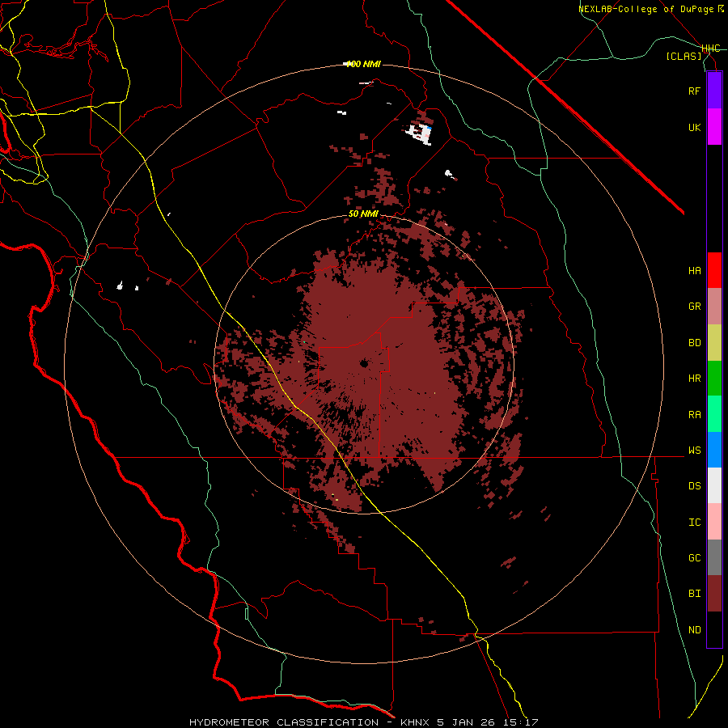Screen dimensions: 728x728
Task: Click the radar site center dot
Action: (363, 363)
